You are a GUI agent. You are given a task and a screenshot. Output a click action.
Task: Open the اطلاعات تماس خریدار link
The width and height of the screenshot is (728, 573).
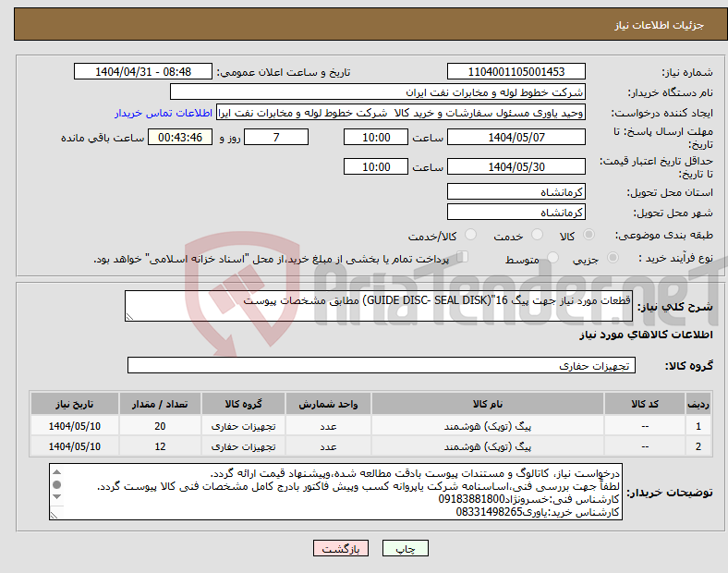pyautogui.click(x=164, y=113)
